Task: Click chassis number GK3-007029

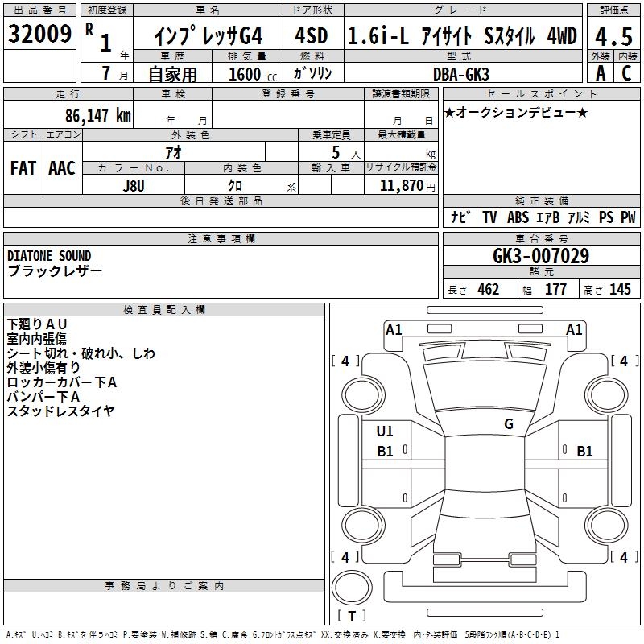Action: (540, 256)
